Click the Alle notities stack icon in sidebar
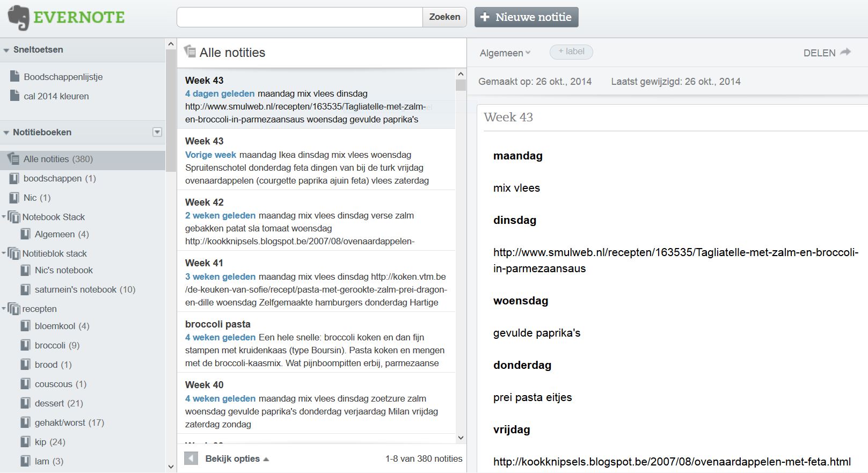Image resolution: width=868 pixels, height=473 pixels. [x=14, y=159]
